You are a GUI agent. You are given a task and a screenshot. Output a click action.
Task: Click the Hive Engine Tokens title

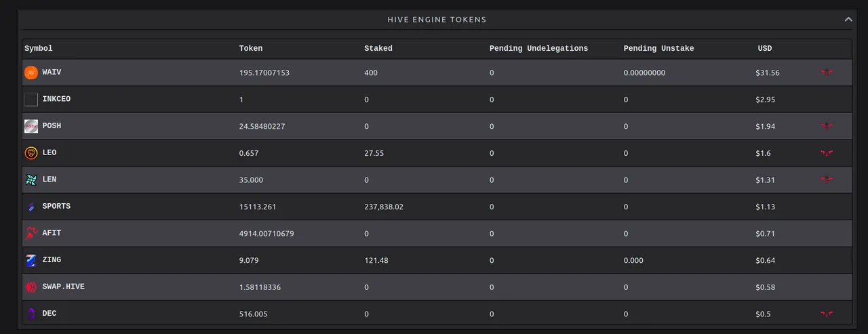tap(437, 20)
